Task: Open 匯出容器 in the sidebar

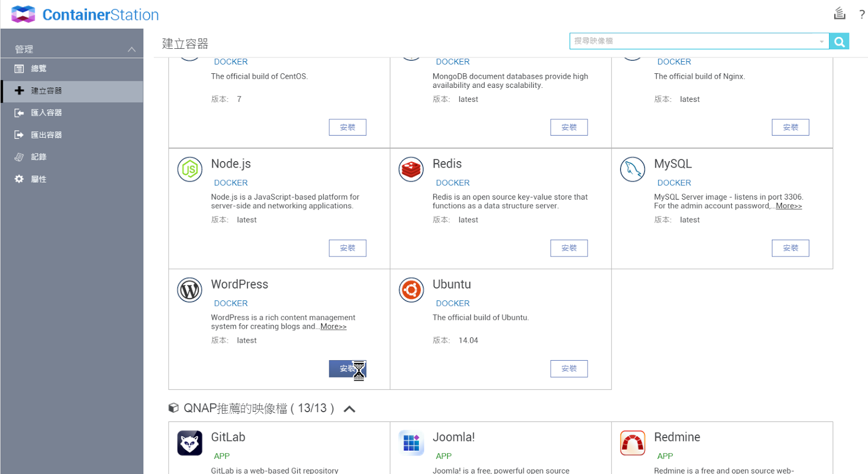Action: pyautogui.click(x=72, y=135)
